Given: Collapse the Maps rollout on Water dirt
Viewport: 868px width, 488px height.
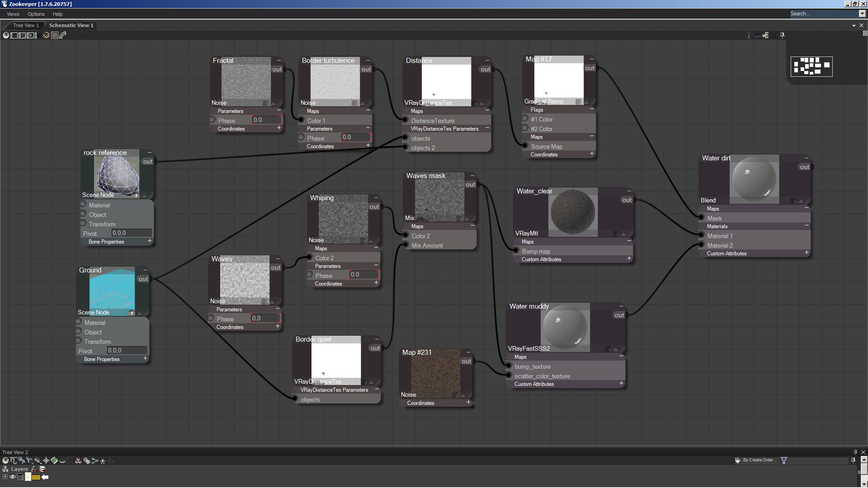Looking at the screenshot, I should click(806, 208).
